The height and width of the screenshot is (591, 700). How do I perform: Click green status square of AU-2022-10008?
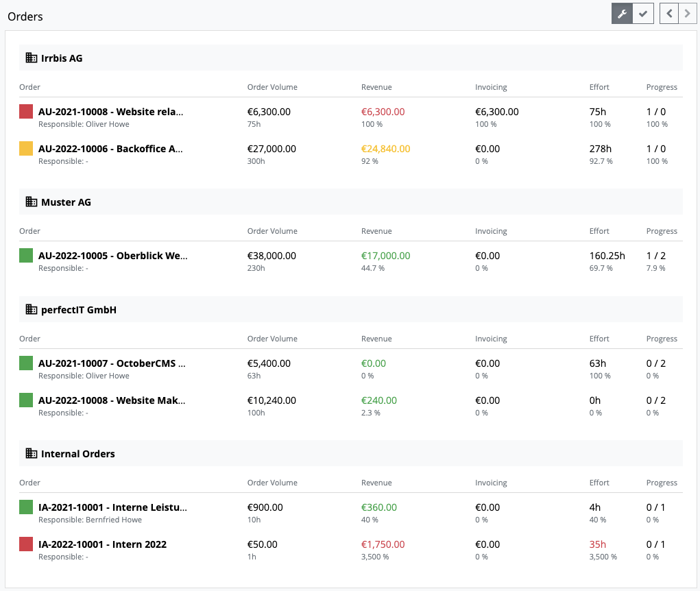[x=26, y=400]
